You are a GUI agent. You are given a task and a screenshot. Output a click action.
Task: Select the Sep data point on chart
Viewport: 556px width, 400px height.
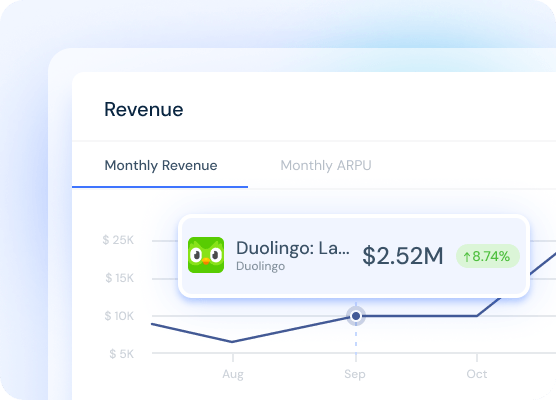tap(356, 316)
